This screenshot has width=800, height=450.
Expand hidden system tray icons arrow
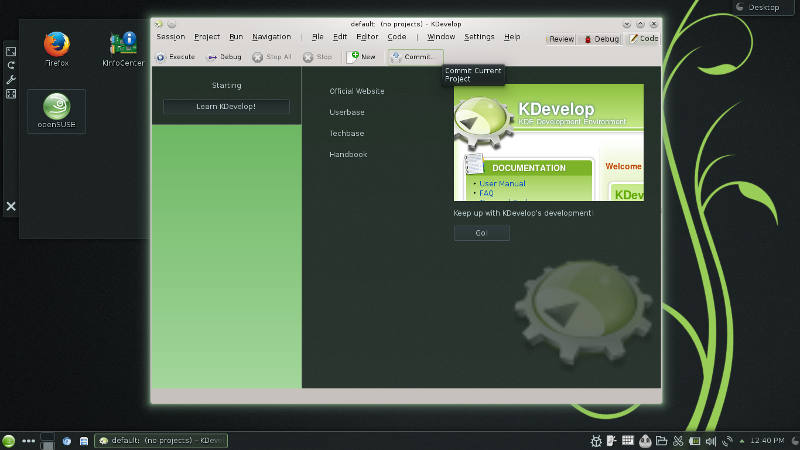(x=742, y=441)
